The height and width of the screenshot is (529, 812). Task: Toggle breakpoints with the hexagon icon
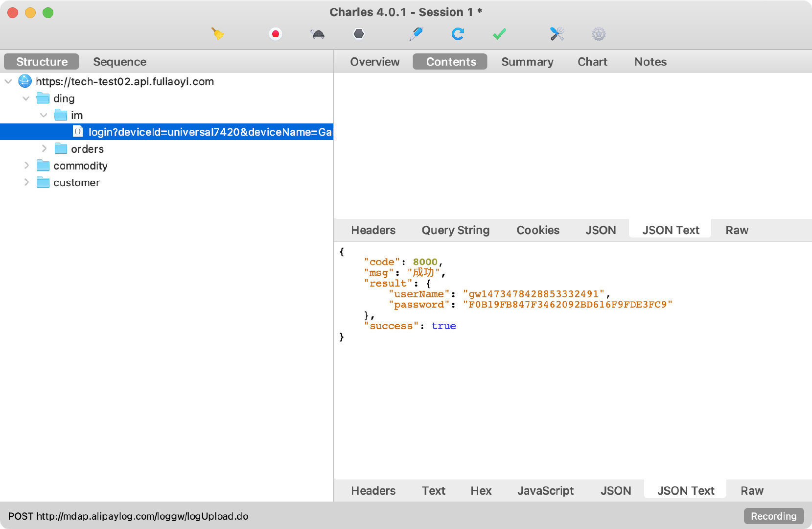[x=359, y=34]
